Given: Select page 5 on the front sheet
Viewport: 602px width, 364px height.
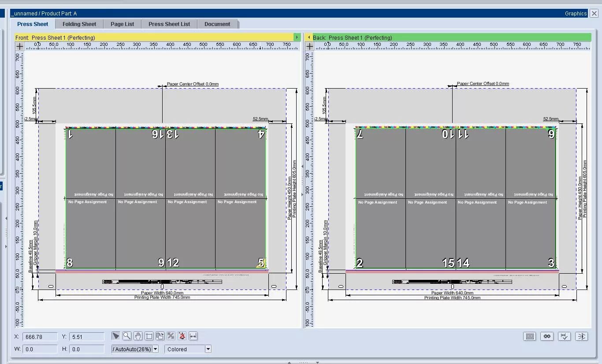Looking at the screenshot, I should [240, 234].
